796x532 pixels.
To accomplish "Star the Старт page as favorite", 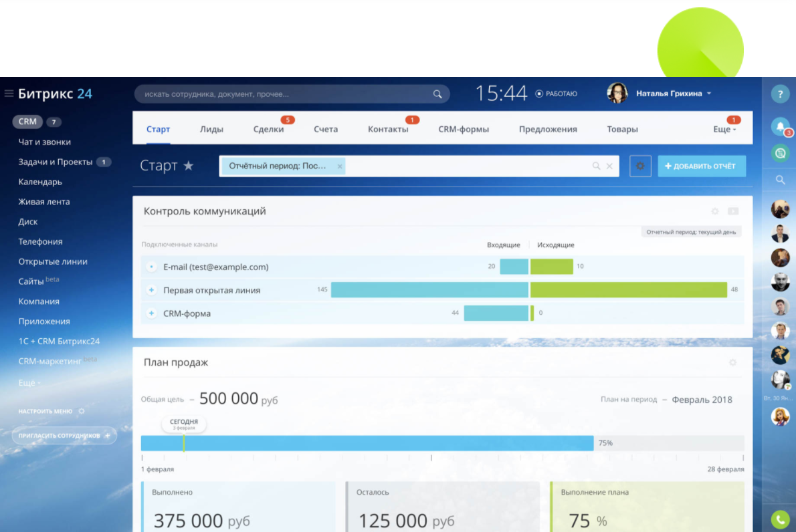I will click(x=189, y=165).
